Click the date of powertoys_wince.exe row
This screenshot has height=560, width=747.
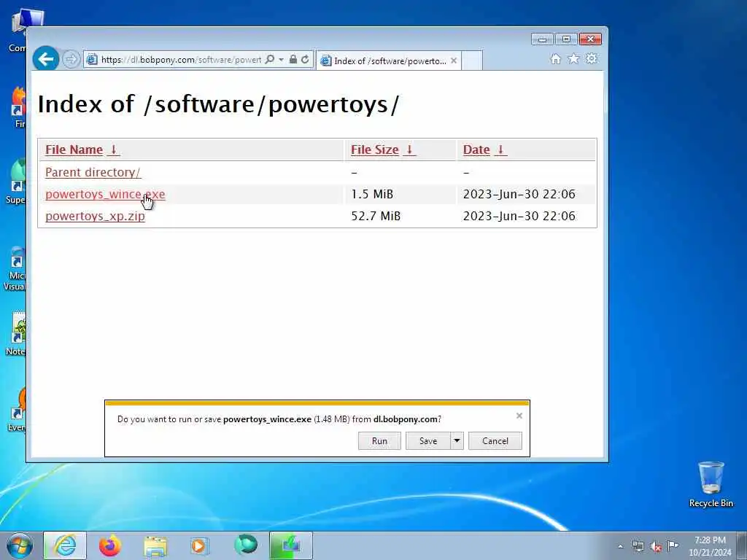click(x=519, y=194)
